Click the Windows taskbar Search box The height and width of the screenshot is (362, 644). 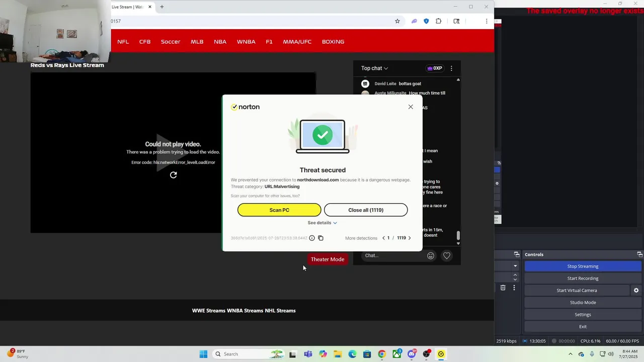coord(248,354)
